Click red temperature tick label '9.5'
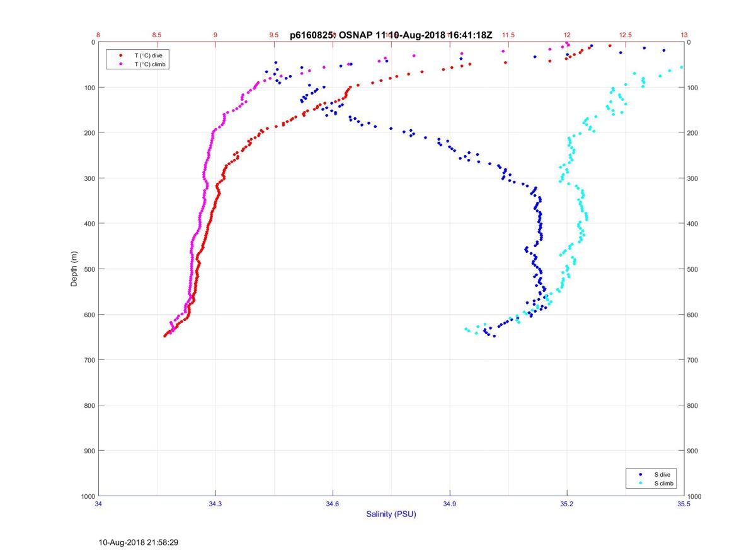Viewport: 756px width, 558px height. [x=274, y=35]
